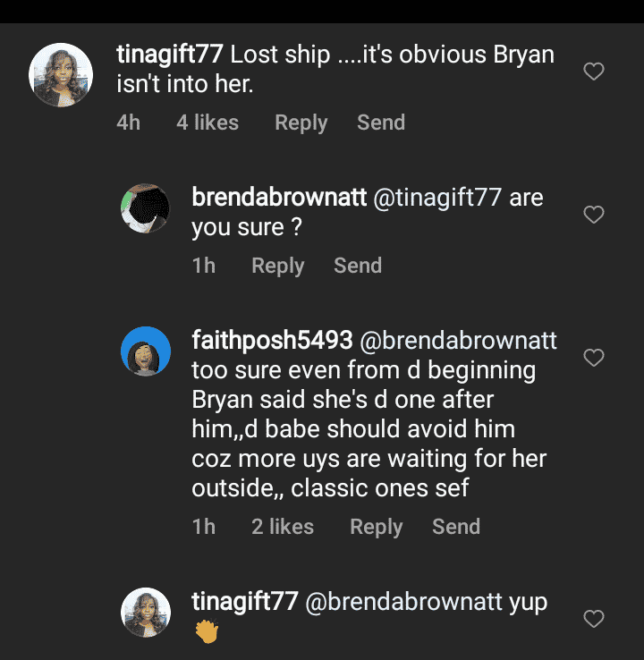Tap @brendabrownatt mention in the 'yup' reply
Screen dimensions: 644x660
coord(404,602)
